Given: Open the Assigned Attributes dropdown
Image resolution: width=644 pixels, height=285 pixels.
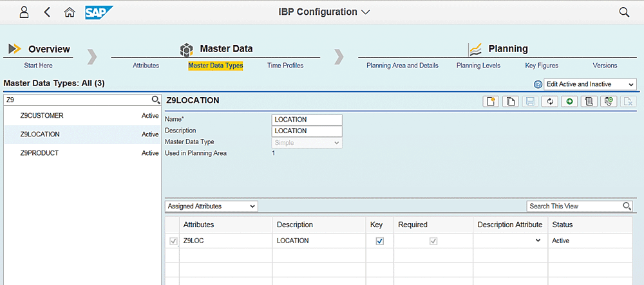Looking at the screenshot, I should (x=211, y=207).
